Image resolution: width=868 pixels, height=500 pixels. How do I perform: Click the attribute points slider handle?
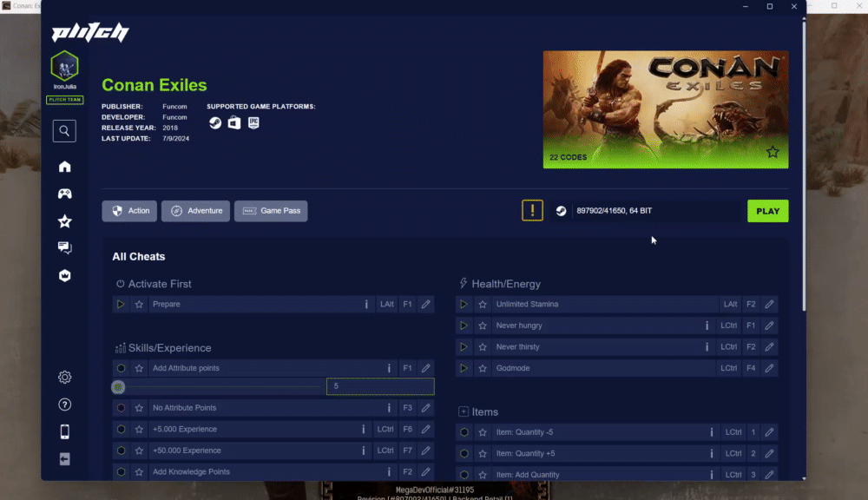tap(118, 387)
